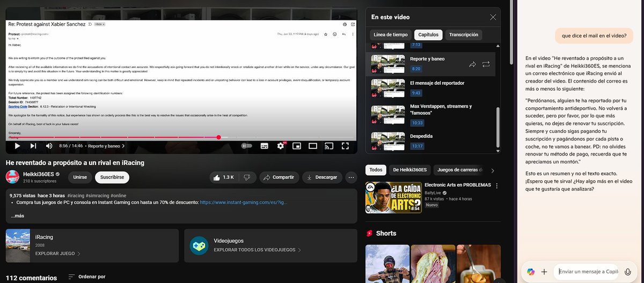This screenshot has height=283, width=644.
Task: Enable miniplayer mode icon
Action: click(x=297, y=146)
